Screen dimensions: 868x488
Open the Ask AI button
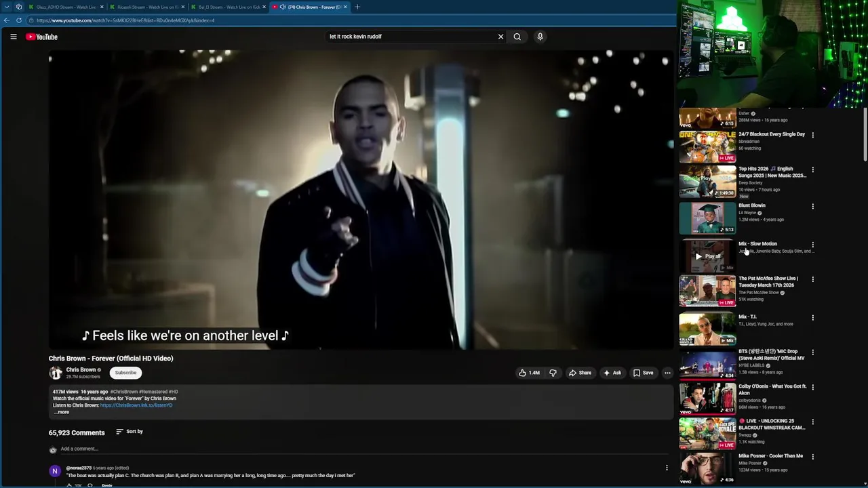click(612, 373)
